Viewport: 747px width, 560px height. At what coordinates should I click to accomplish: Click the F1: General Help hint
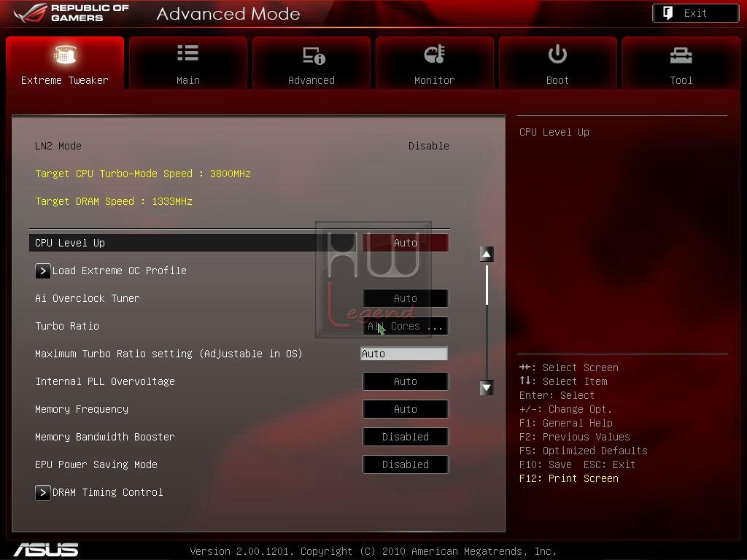point(566,423)
